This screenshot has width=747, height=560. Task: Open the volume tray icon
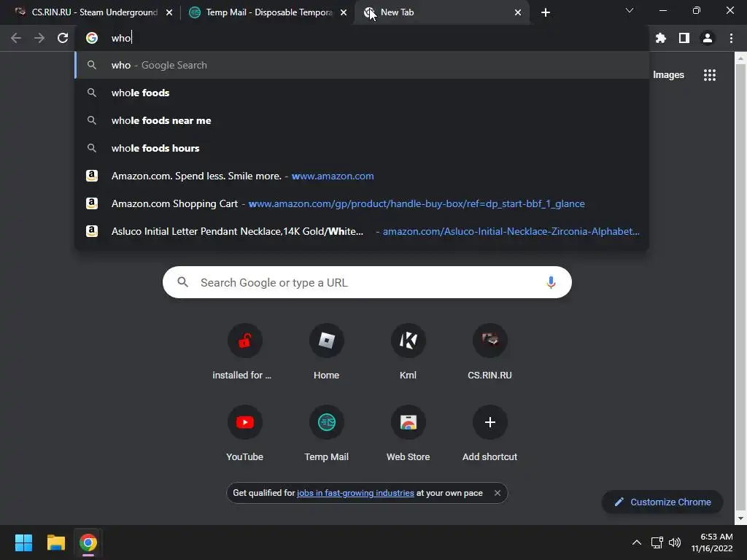675,542
